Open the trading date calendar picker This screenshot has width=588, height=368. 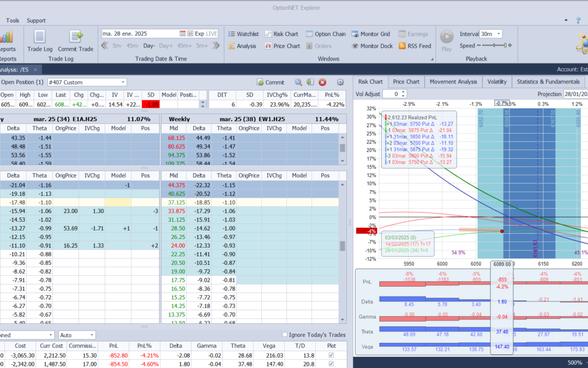coord(182,34)
